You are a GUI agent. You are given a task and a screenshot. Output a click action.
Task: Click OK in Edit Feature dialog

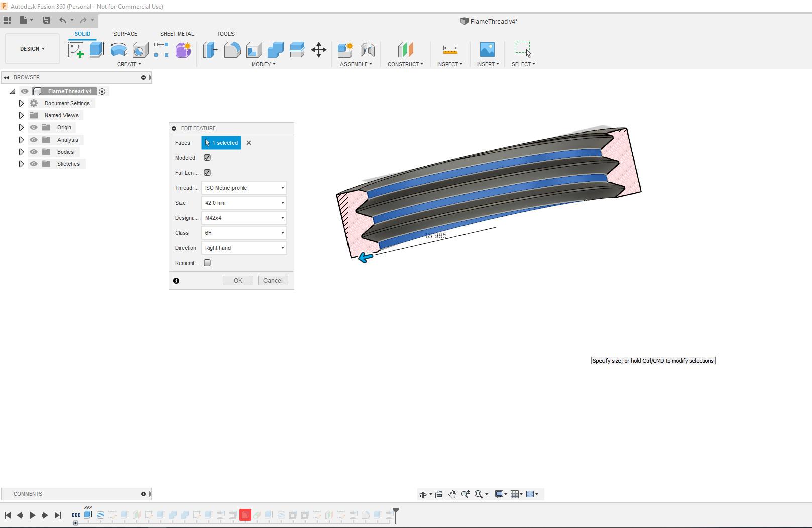[x=238, y=281]
